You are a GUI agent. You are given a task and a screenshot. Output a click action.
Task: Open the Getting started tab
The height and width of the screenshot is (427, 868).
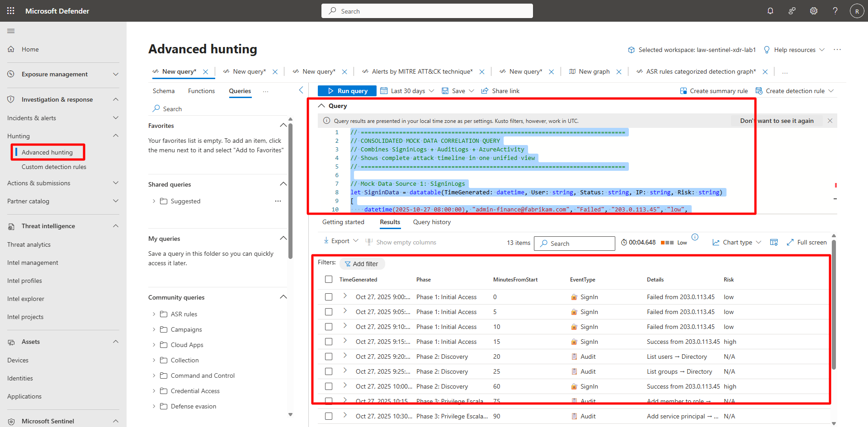point(343,222)
